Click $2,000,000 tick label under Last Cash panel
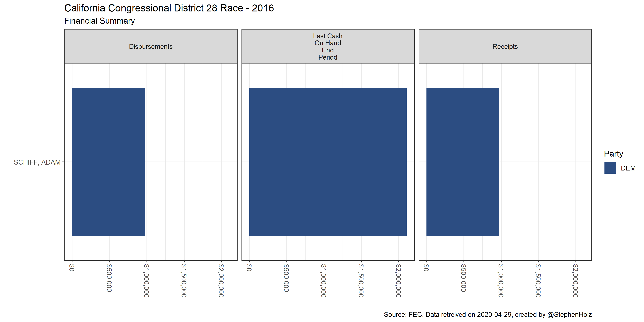The image size is (644, 322). coord(399,280)
